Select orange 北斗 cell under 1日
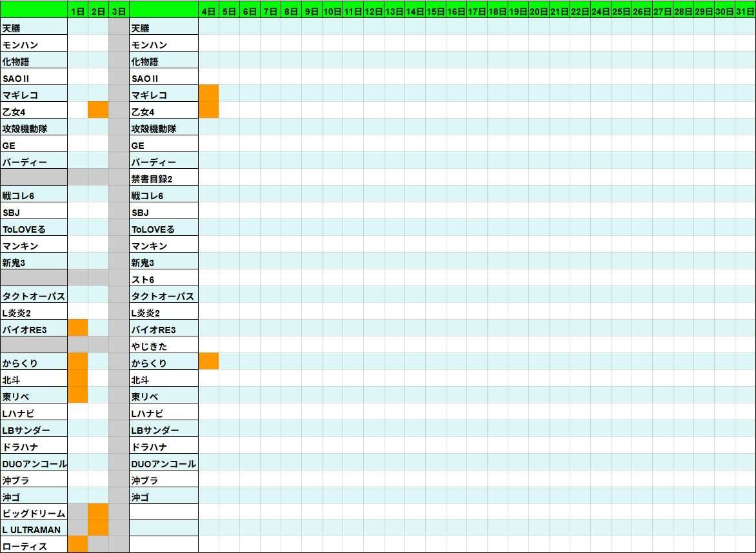 coord(77,378)
